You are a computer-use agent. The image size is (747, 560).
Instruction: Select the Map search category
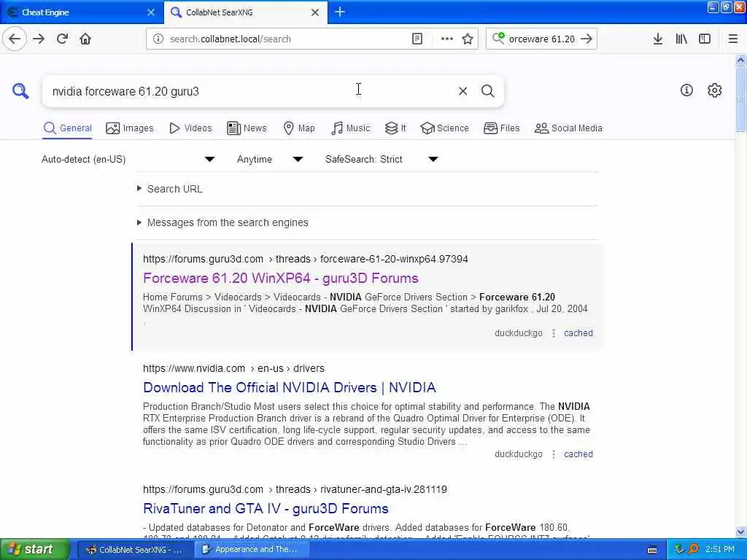[x=299, y=128]
